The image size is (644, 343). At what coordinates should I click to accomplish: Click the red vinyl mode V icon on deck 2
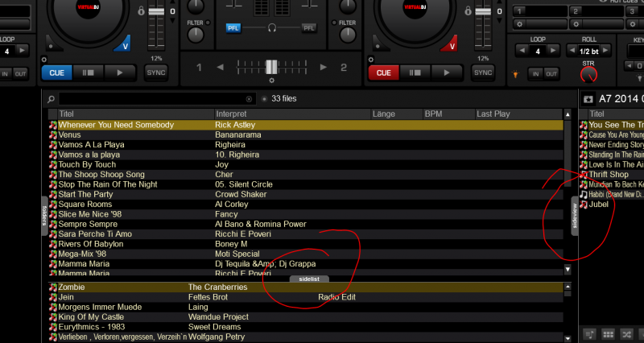pos(450,43)
